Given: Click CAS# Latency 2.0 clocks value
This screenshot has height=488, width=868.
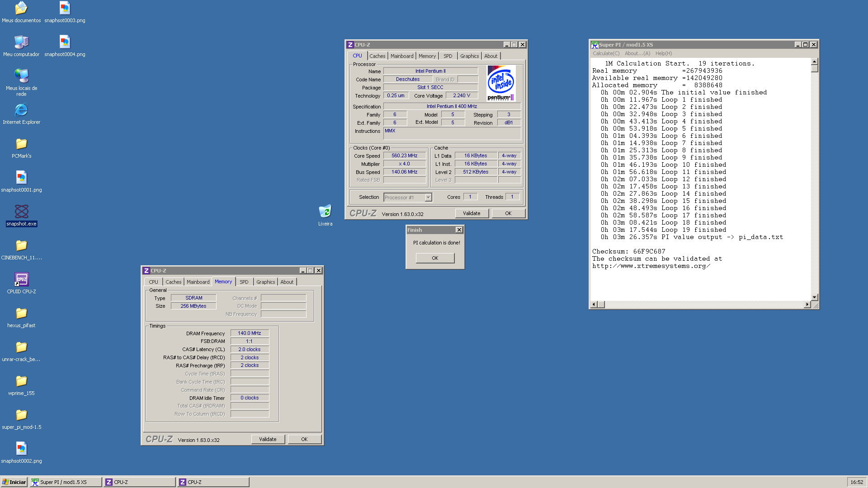Looking at the screenshot, I should click(x=250, y=349).
